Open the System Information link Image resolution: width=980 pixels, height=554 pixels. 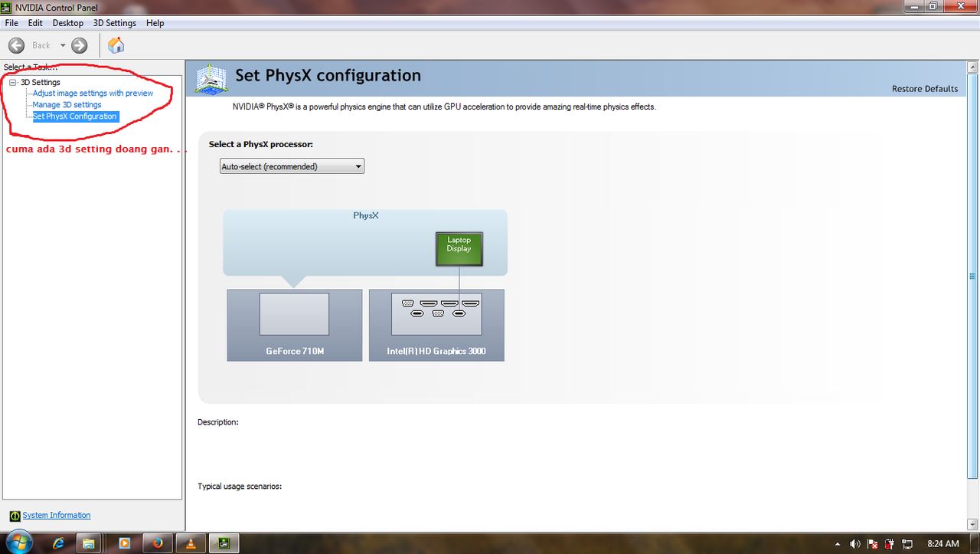pyautogui.click(x=57, y=516)
